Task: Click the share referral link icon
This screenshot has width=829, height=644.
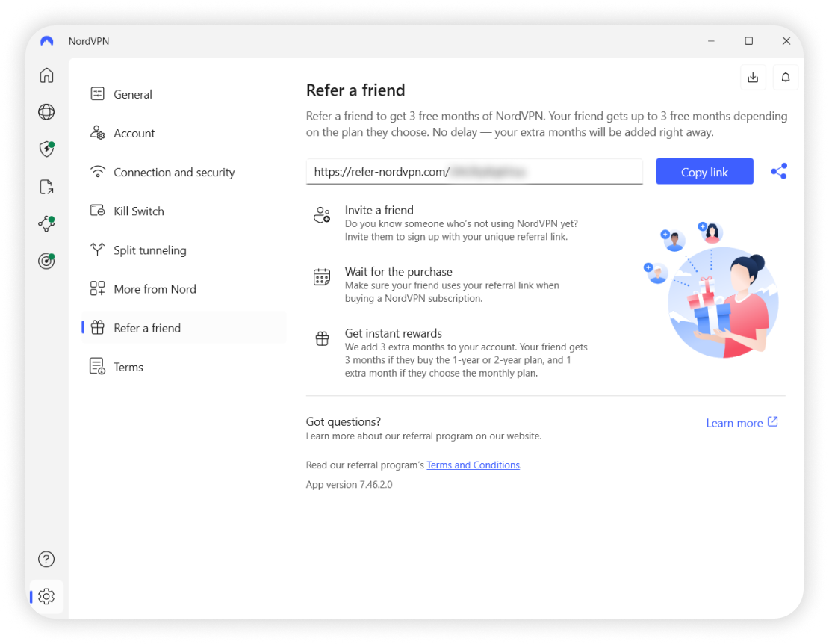Action: pyautogui.click(x=778, y=172)
